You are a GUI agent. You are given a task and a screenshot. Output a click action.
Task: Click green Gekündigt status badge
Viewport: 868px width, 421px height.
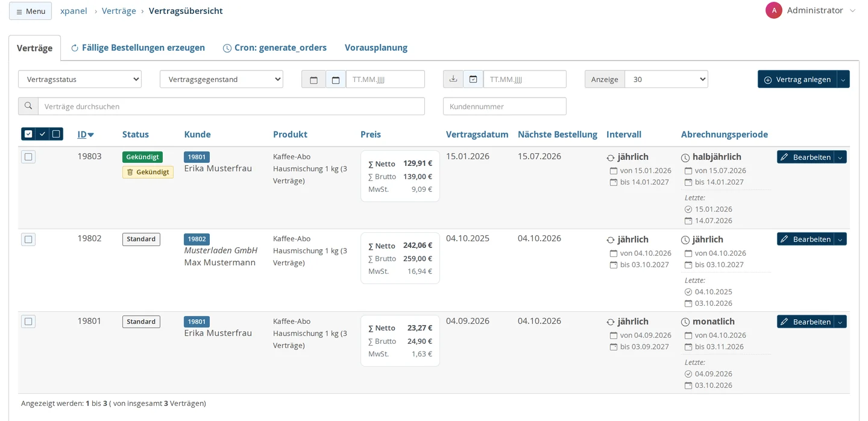(142, 157)
